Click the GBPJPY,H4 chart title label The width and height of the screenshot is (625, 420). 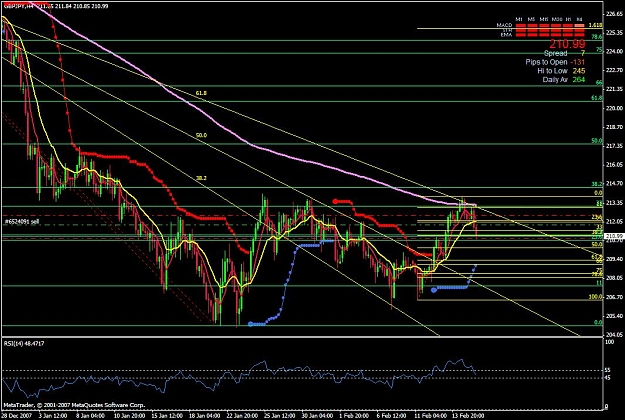[x=18, y=6]
